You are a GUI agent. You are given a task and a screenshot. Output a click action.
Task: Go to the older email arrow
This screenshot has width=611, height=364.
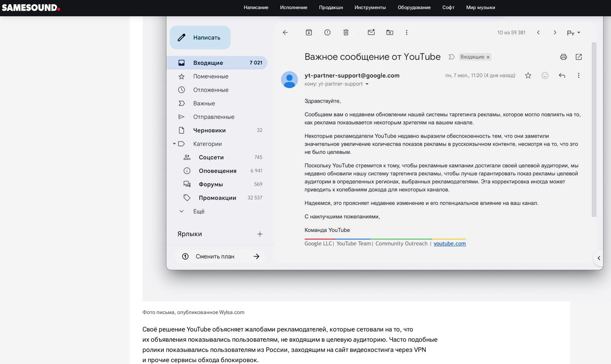pos(555,33)
